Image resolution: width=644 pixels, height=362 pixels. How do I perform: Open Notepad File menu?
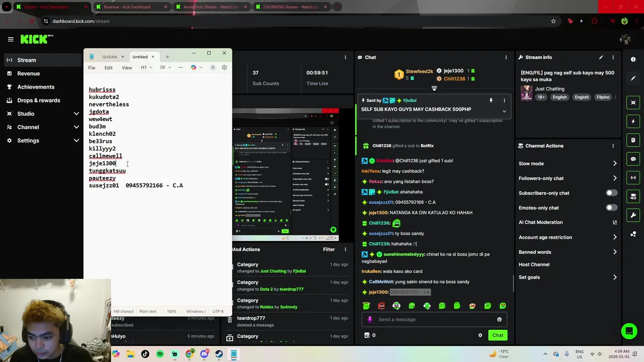tap(92, 68)
